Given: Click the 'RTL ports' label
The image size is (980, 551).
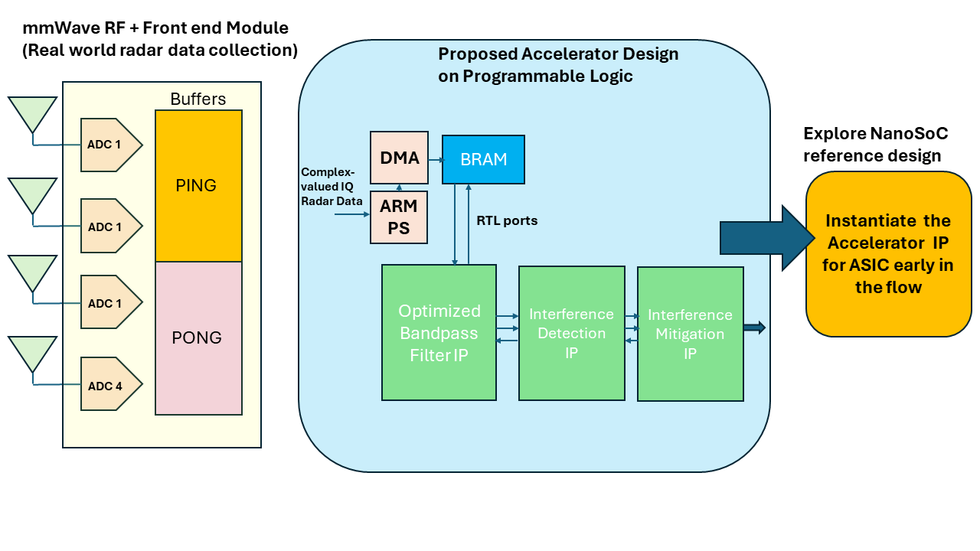Looking at the screenshot, I should click(x=507, y=220).
